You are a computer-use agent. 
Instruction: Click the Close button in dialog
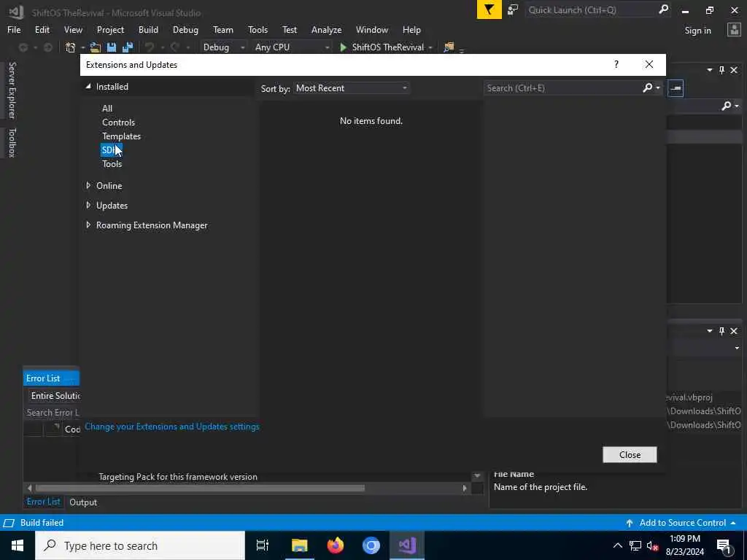pos(630,454)
